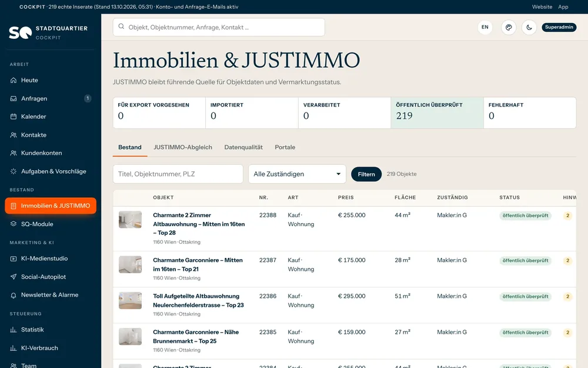Click the KI-Medienstudio video icon
The width and height of the screenshot is (588, 368).
point(14,258)
